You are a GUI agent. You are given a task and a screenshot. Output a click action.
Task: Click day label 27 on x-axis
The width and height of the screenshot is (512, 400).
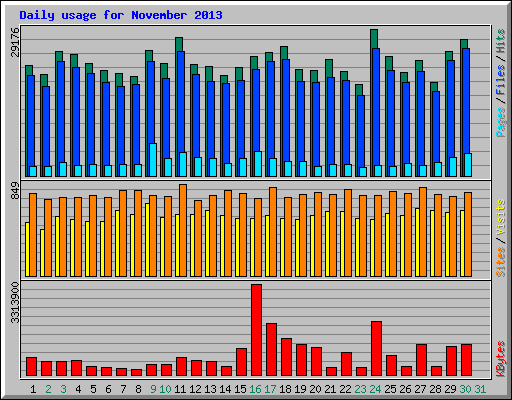tap(420, 389)
